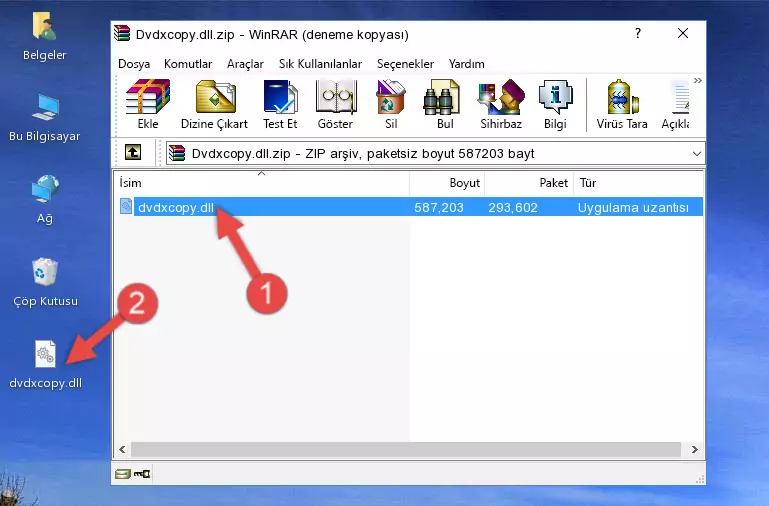Click the WinRAR title bar icon
Image resolution: width=769 pixels, height=506 pixels.
(122, 33)
